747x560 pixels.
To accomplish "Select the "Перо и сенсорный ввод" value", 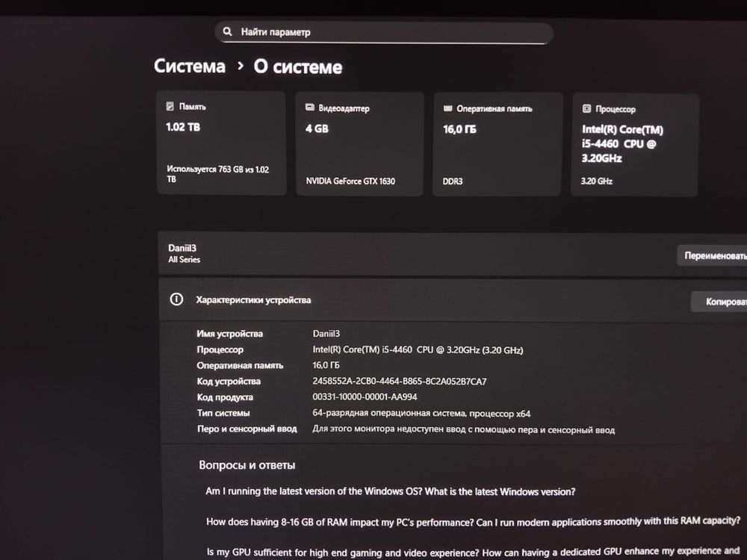I will (464, 429).
